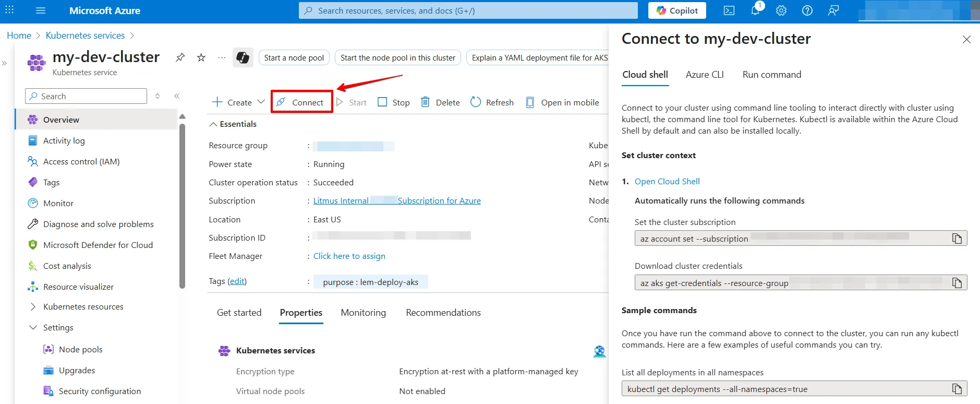
Task: Open the feedback icon in top bar
Action: [833, 10]
